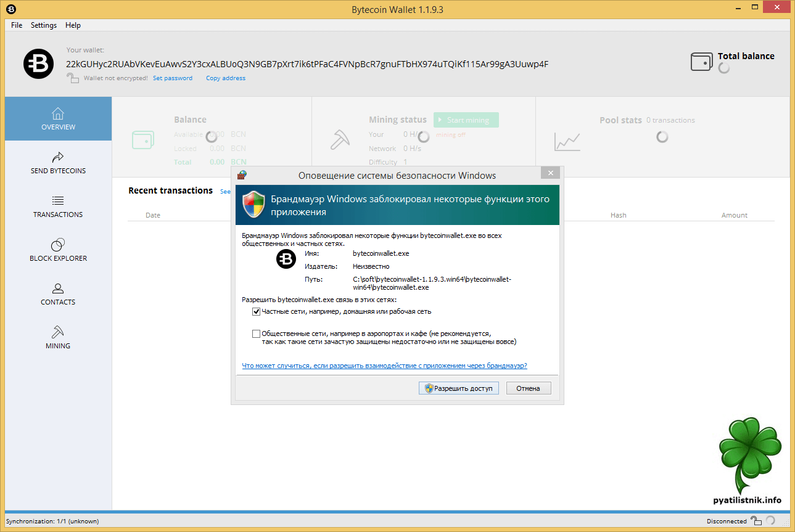Screen dimensions: 795x532
Task: Open the firewall help link 'Что может случиться…'
Action: tap(385, 366)
